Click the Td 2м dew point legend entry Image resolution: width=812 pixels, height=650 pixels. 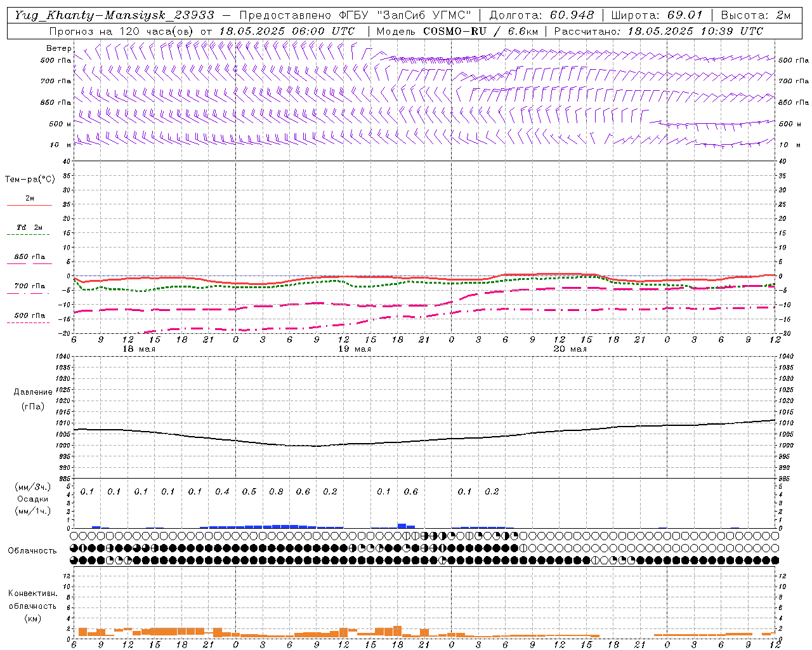[x=30, y=227]
